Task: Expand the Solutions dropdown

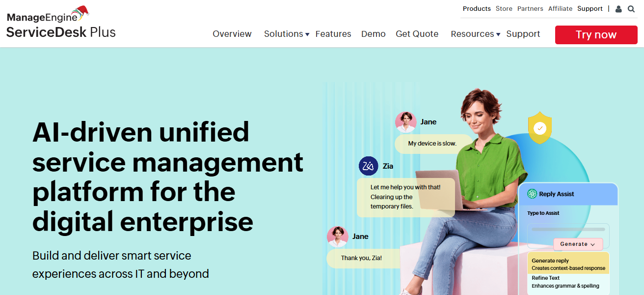Action: [286, 34]
